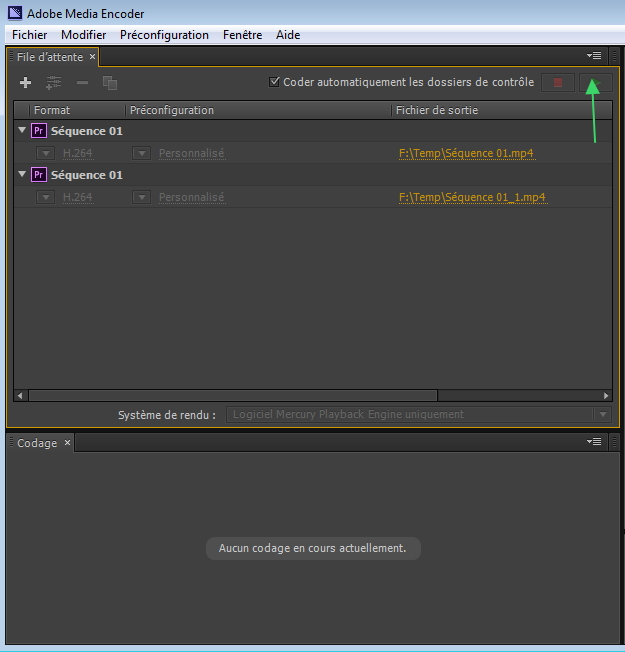Collapse the second Séquence 01 item
The image size is (625, 652).
point(22,174)
